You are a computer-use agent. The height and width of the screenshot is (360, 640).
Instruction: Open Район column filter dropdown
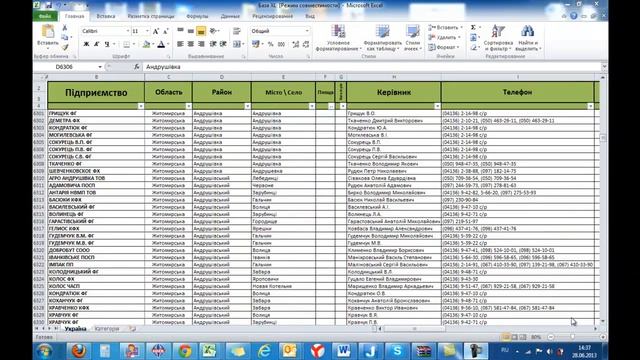(x=247, y=106)
